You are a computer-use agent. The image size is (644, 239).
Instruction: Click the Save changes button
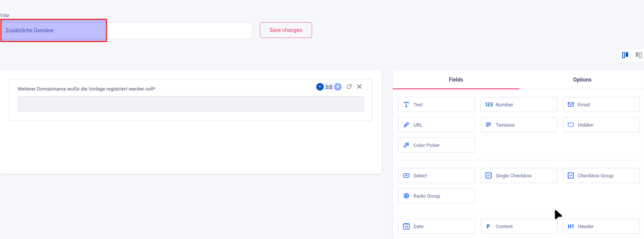click(286, 30)
